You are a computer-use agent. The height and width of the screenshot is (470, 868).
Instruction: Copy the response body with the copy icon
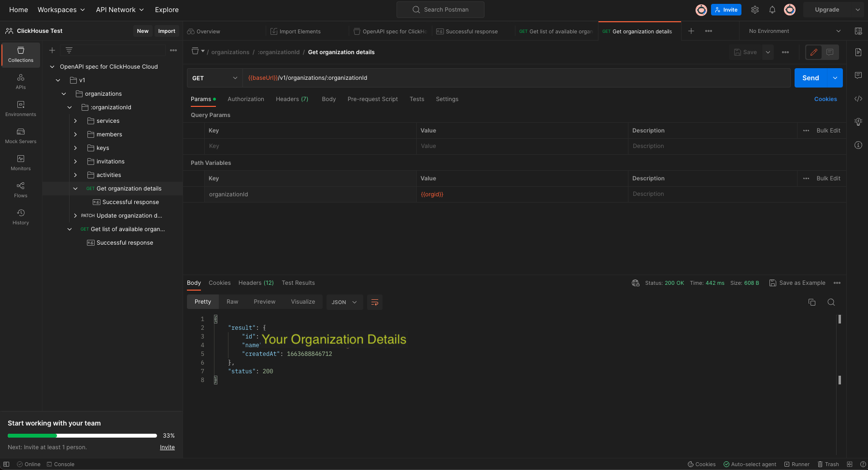pyautogui.click(x=812, y=302)
